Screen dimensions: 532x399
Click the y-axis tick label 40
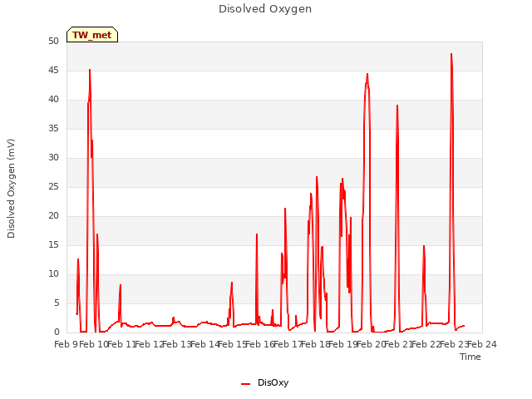[53, 100]
